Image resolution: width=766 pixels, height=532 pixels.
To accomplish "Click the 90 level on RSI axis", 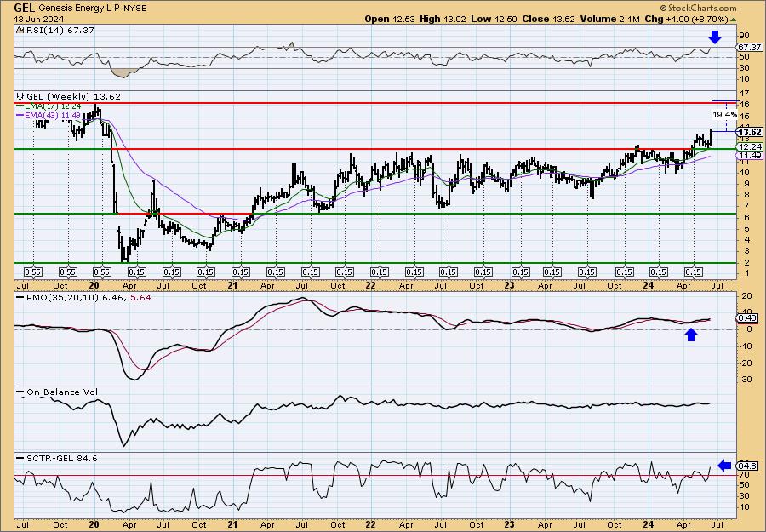I will [x=745, y=36].
